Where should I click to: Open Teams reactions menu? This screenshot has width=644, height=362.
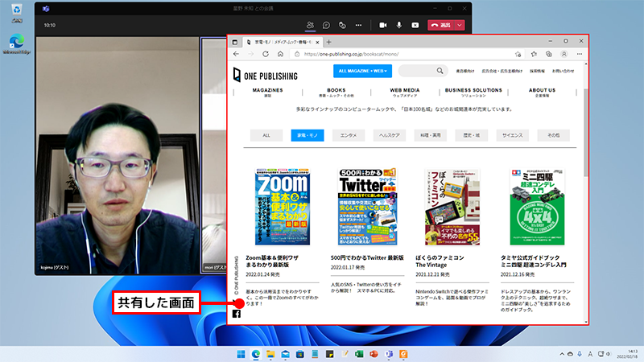[x=342, y=25]
